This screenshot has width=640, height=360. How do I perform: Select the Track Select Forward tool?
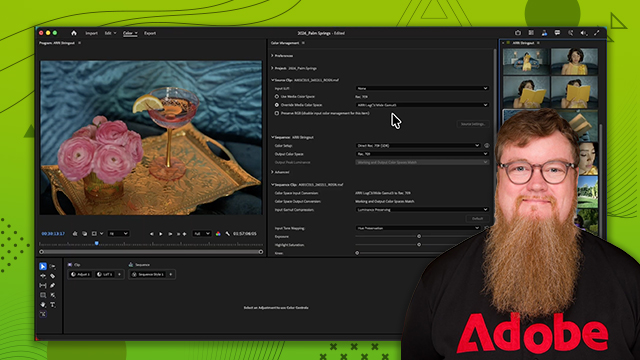click(53, 266)
